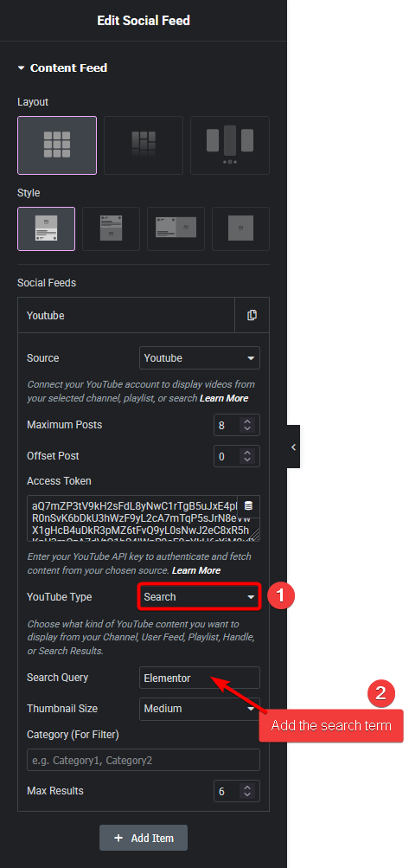Image resolution: width=409 pixels, height=868 pixels.
Task: Open the Thumbnail Size dropdown
Action: 199,709
